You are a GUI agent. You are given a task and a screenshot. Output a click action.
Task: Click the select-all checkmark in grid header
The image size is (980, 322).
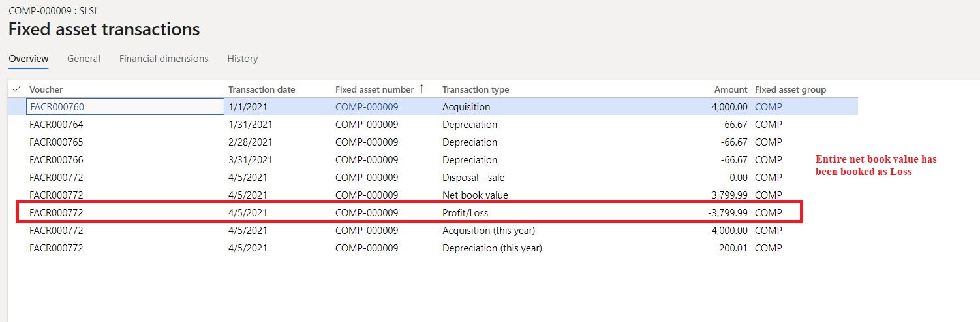click(x=16, y=89)
